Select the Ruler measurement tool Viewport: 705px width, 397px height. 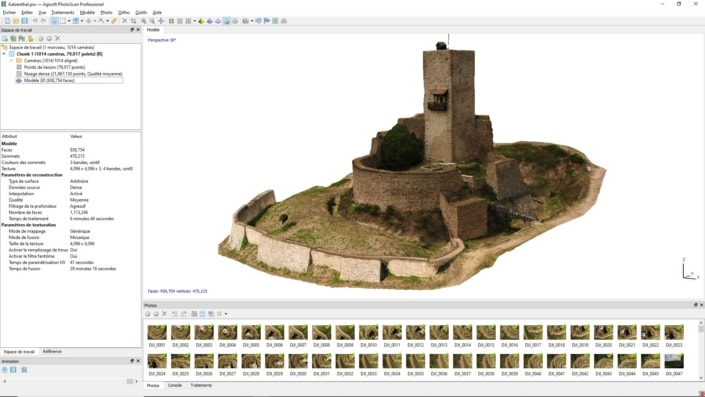coord(114,21)
